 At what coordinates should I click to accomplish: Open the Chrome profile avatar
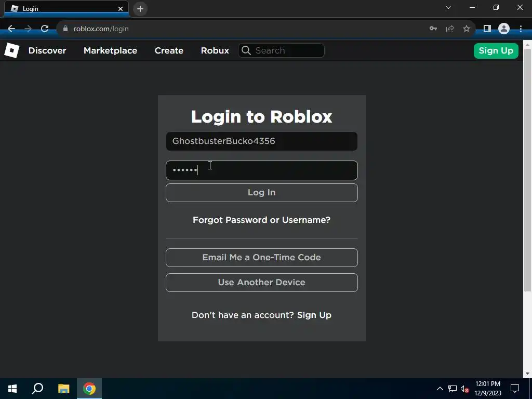click(x=504, y=29)
